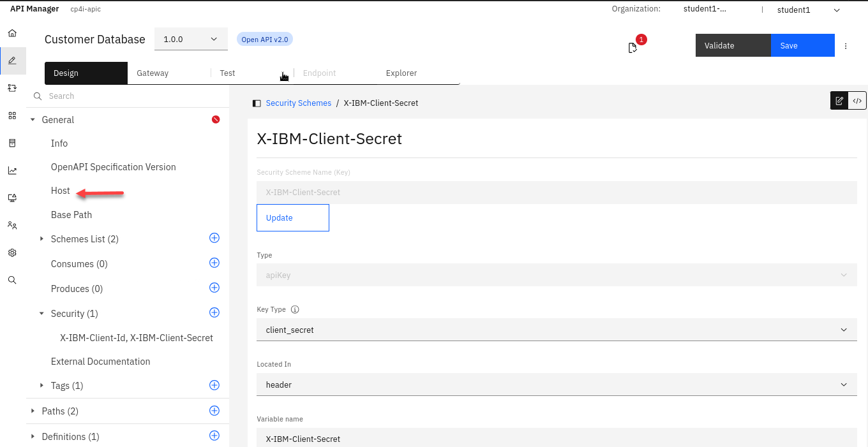868x447 pixels.
Task: Add a new path with plus icon
Action: tap(214, 411)
